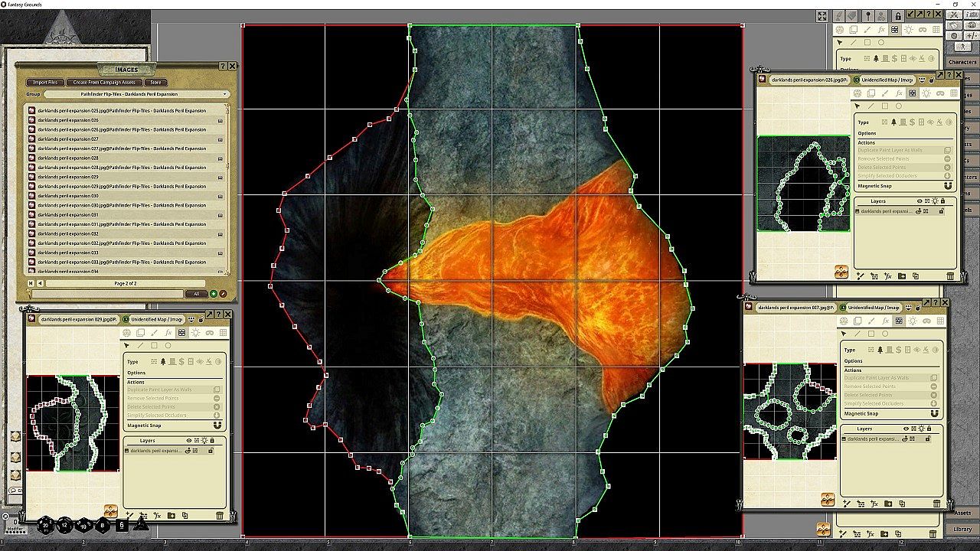This screenshot has width=980, height=551.
Task: Delete layer with trash icon in expansion 026 window
Action: [x=951, y=276]
